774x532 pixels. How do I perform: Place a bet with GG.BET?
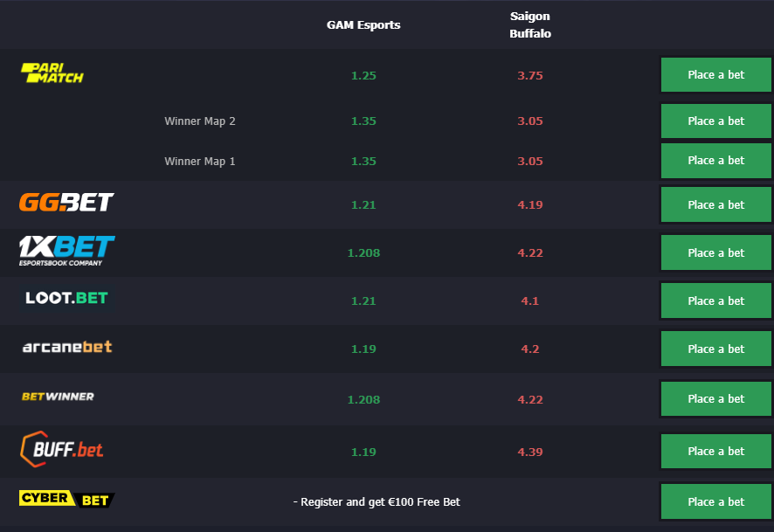coord(715,204)
